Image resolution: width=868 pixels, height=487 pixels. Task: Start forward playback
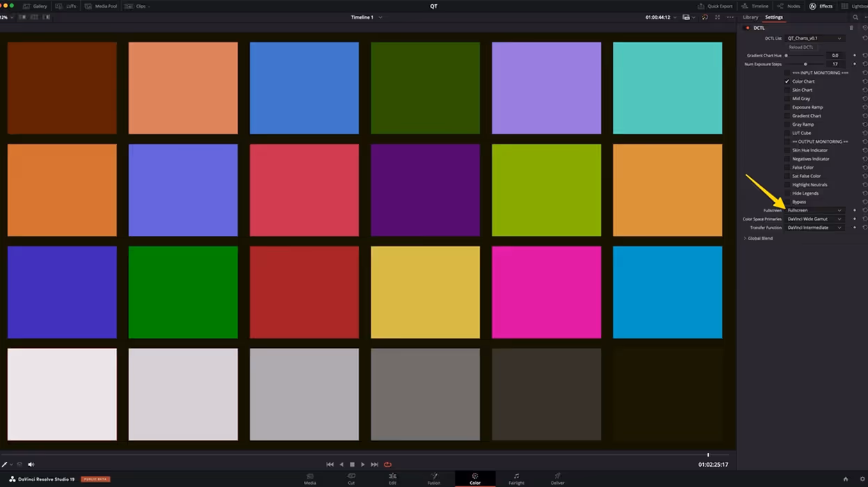[362, 464]
